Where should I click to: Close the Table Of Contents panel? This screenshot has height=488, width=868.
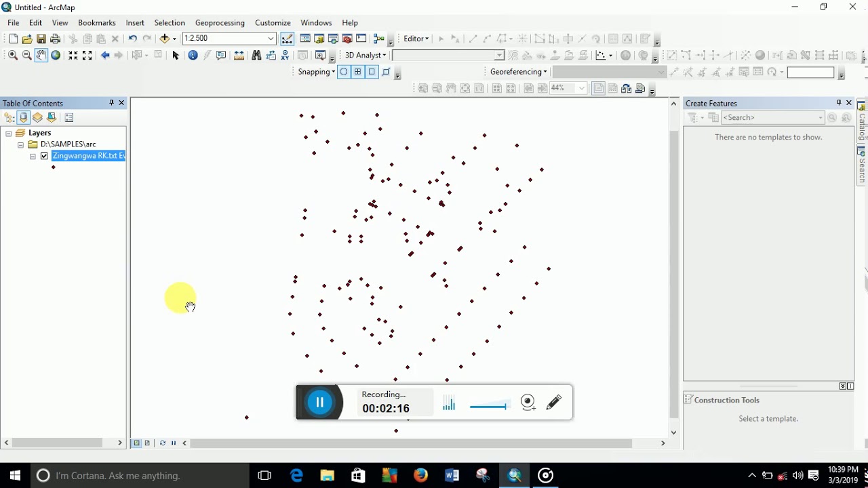coord(122,103)
